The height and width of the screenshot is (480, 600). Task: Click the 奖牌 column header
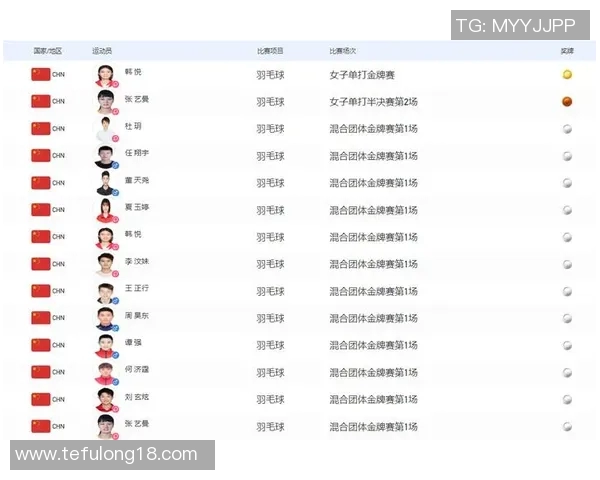[567, 50]
